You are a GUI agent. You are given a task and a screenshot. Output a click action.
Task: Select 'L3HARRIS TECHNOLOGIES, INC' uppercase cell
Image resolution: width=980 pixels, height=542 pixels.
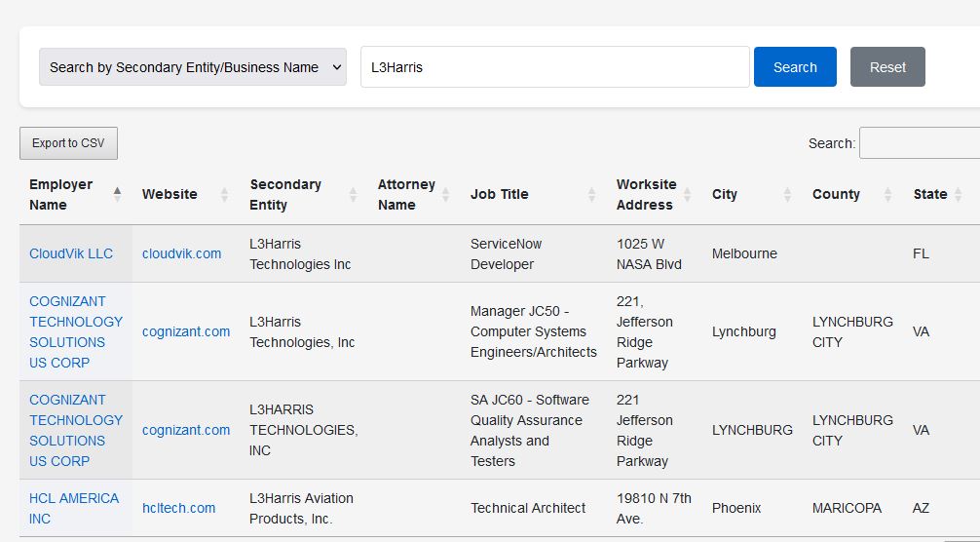(304, 430)
